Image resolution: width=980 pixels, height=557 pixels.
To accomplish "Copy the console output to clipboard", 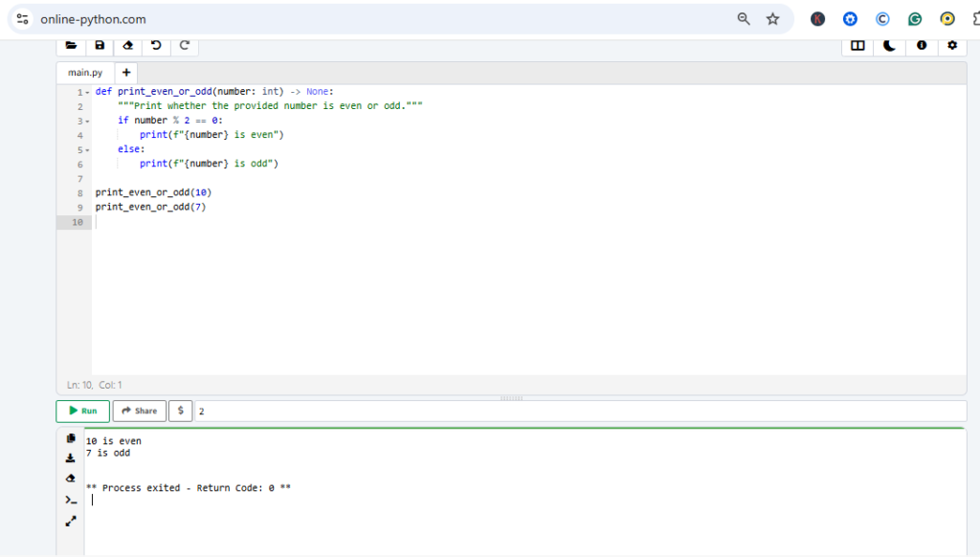I will [x=71, y=438].
